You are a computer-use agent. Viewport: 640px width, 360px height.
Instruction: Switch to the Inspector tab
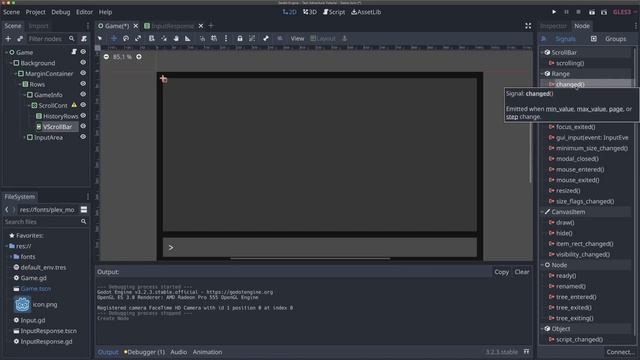(553, 26)
